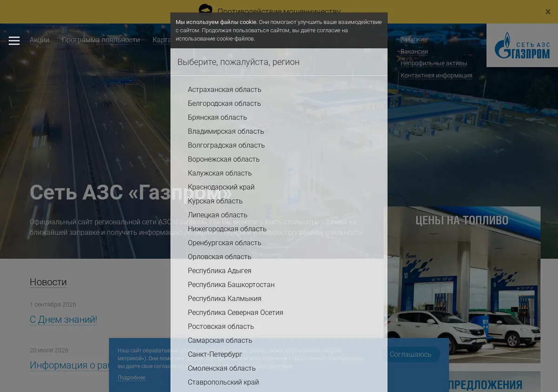Open the Подробнее link in cookie notice
558x392 pixels.
click(x=131, y=378)
